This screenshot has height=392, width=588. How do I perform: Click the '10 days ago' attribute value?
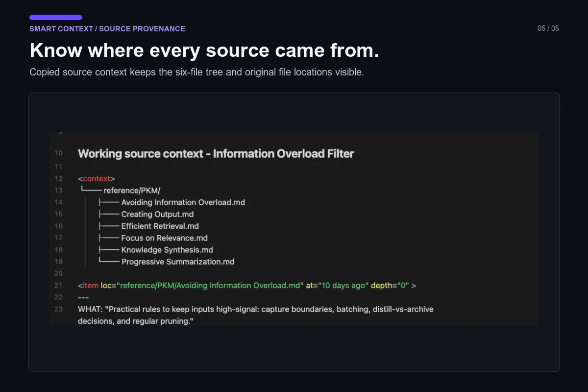coord(343,285)
